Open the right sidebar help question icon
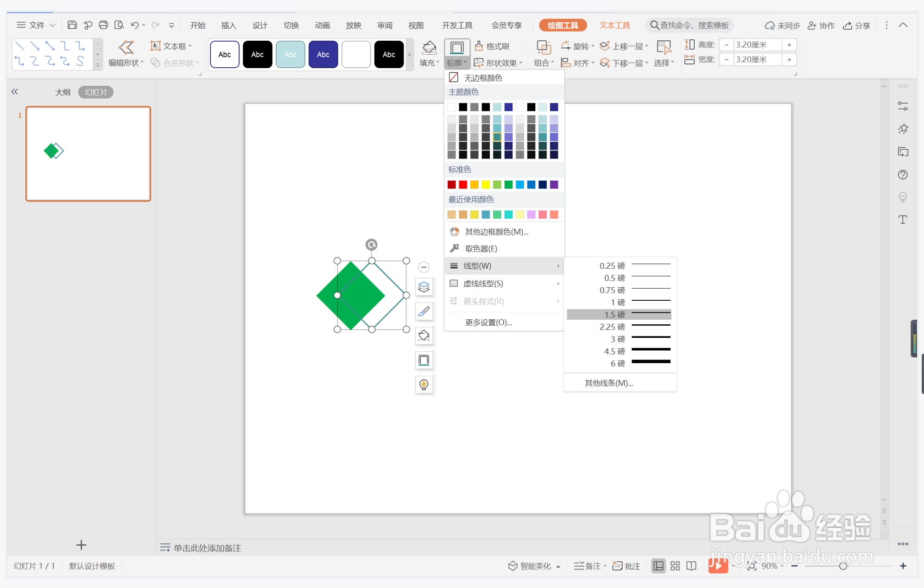 pos(903,174)
